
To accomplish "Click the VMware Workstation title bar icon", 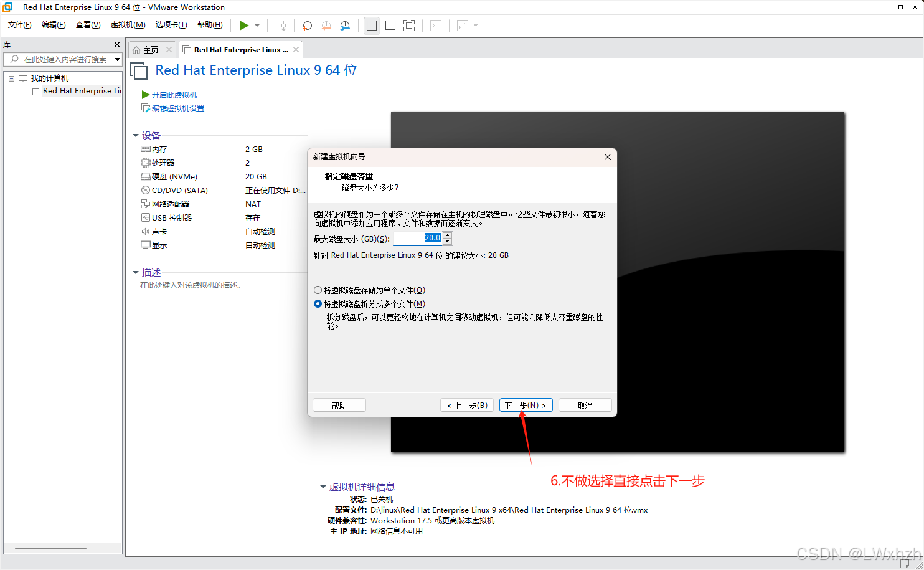I will (x=7, y=7).
